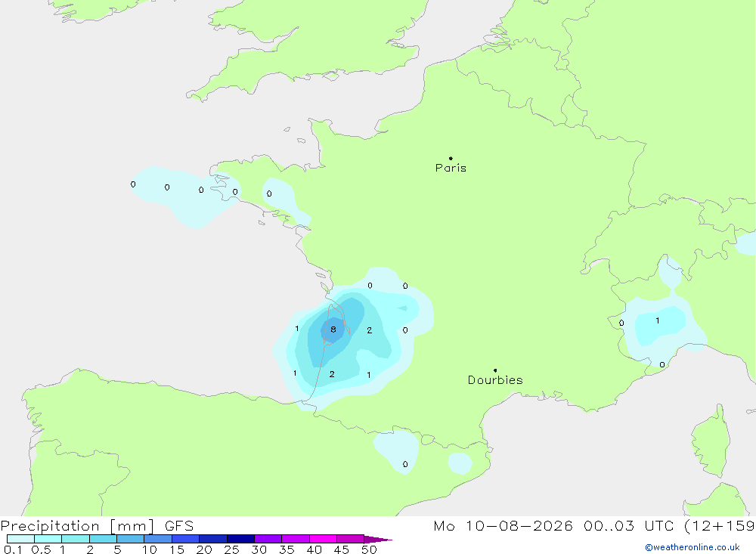Click the 'Precipitation [mm]' title text
Image resolution: width=756 pixels, height=554 pixels.
78,526
